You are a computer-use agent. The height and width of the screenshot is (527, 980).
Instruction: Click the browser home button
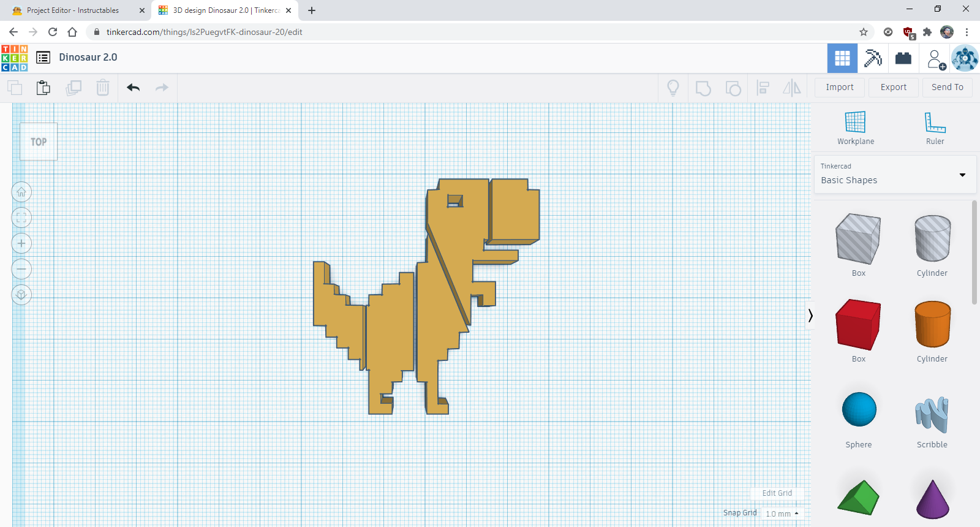(72, 32)
